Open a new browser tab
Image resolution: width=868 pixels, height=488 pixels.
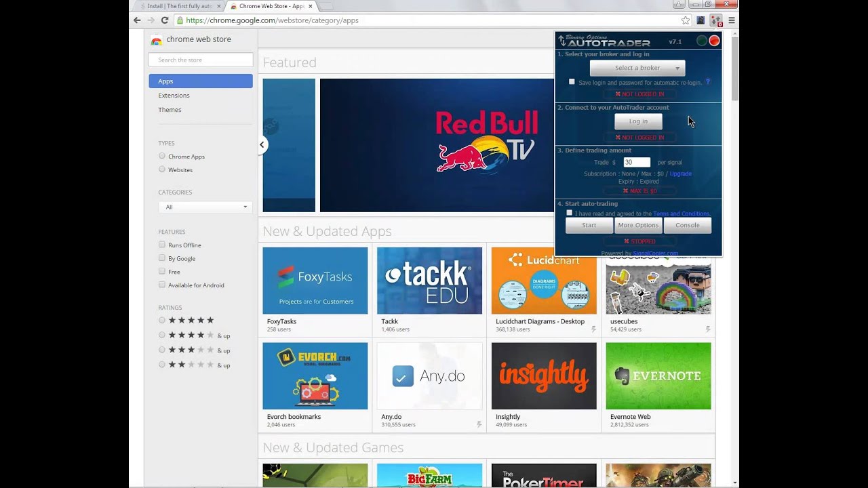click(326, 6)
